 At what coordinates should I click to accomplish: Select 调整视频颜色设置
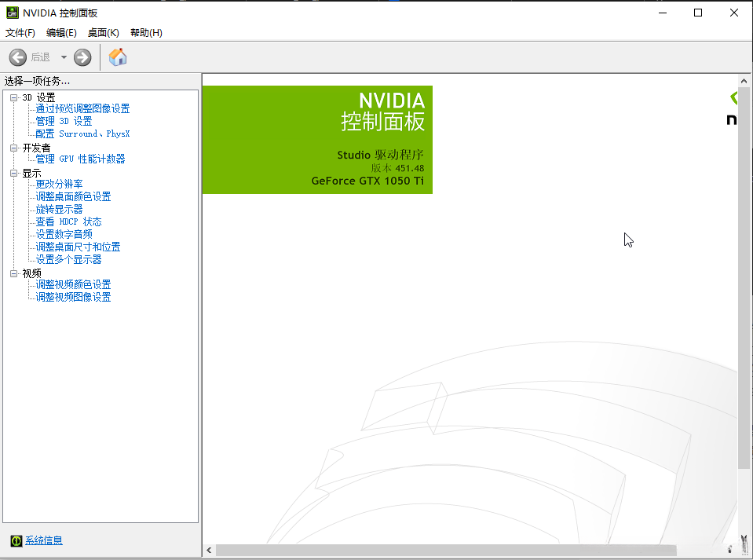click(x=74, y=285)
